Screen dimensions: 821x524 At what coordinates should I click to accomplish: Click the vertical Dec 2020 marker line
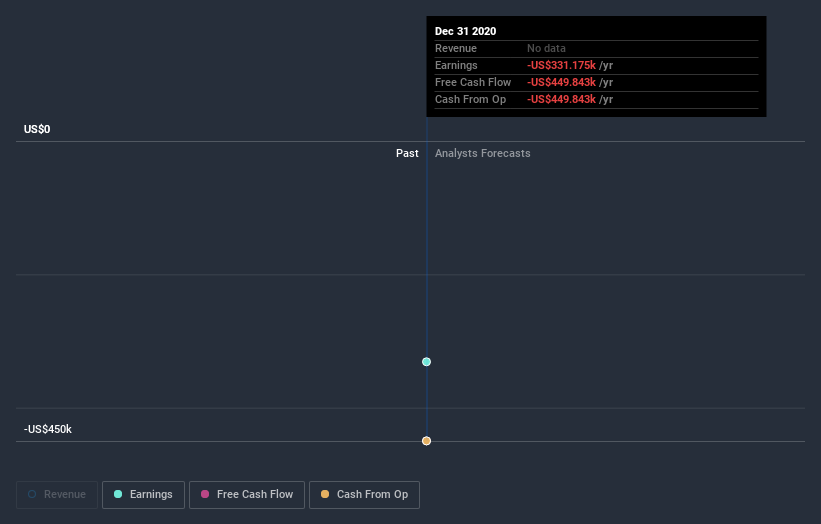coord(427,279)
